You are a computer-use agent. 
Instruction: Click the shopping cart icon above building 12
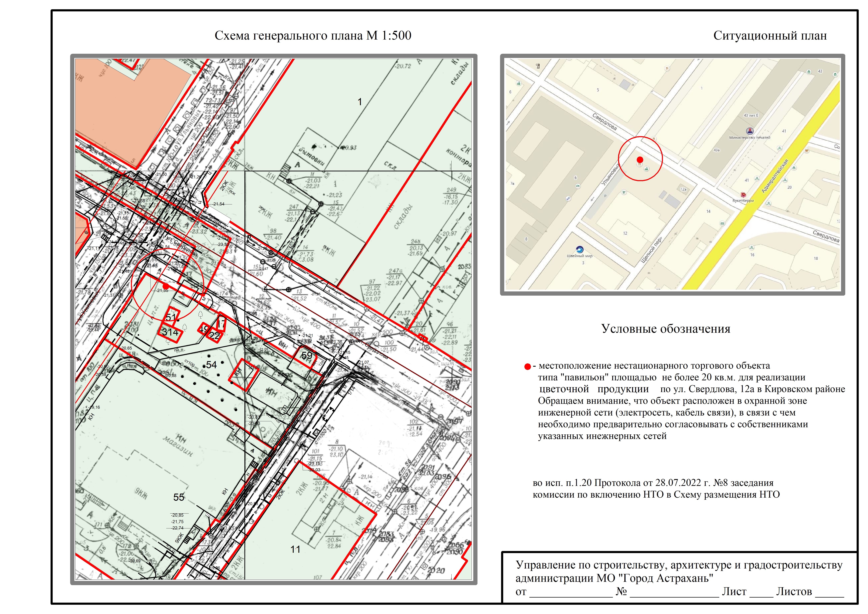point(624,192)
